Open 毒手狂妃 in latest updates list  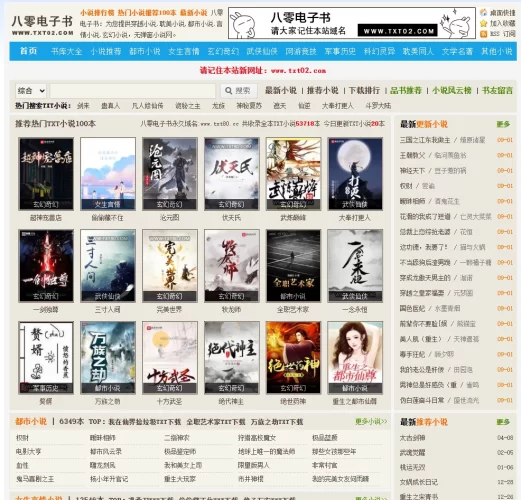[412, 354]
